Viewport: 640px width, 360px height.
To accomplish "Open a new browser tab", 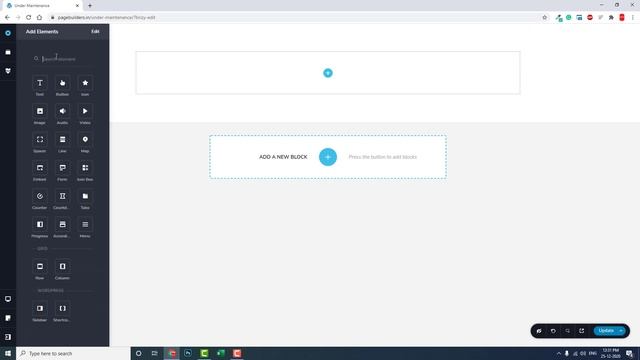I will 90,6.
